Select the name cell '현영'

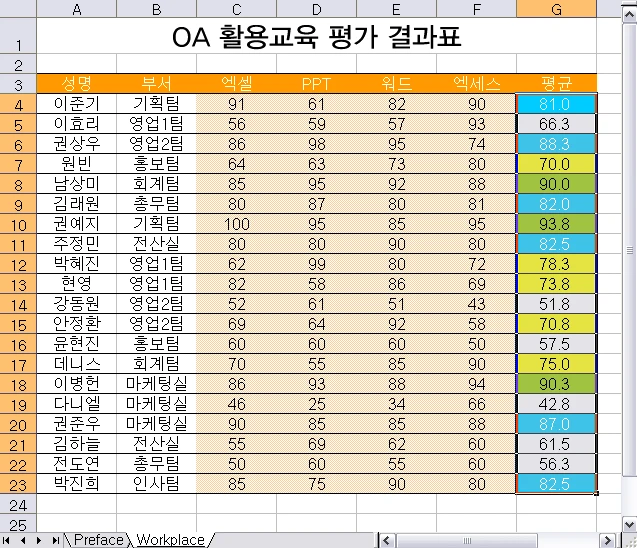tap(76, 284)
